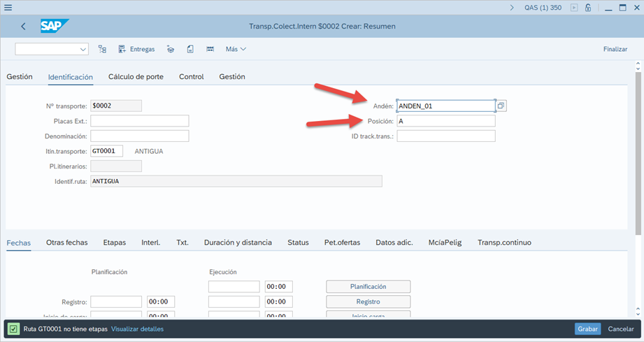Expand the command field dropdown

(x=84, y=49)
